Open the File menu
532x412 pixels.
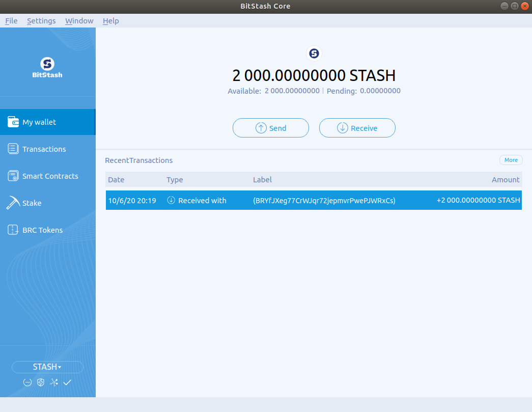click(11, 21)
